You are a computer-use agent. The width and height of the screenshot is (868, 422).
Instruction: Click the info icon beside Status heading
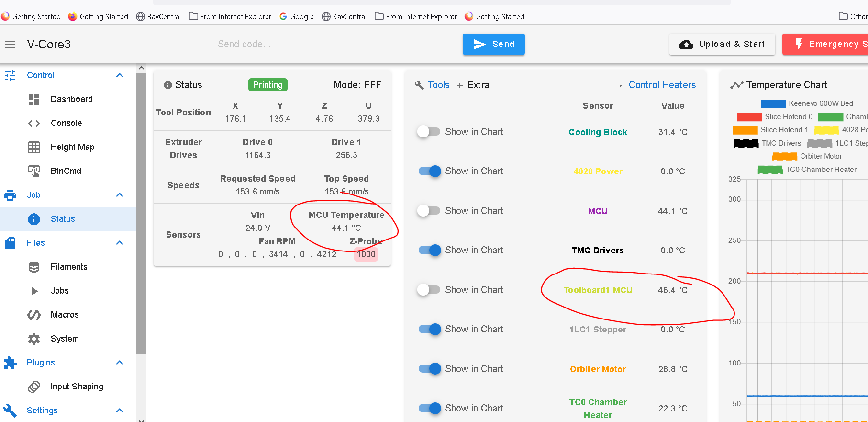click(x=168, y=85)
